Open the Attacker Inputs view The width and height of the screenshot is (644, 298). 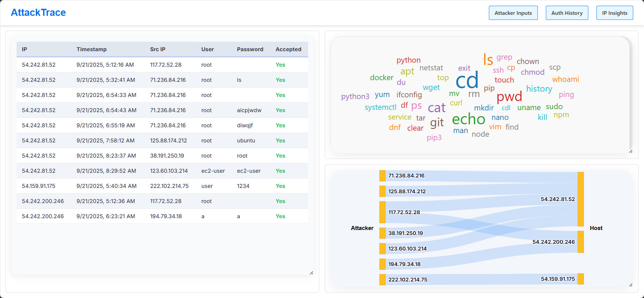pyautogui.click(x=513, y=13)
